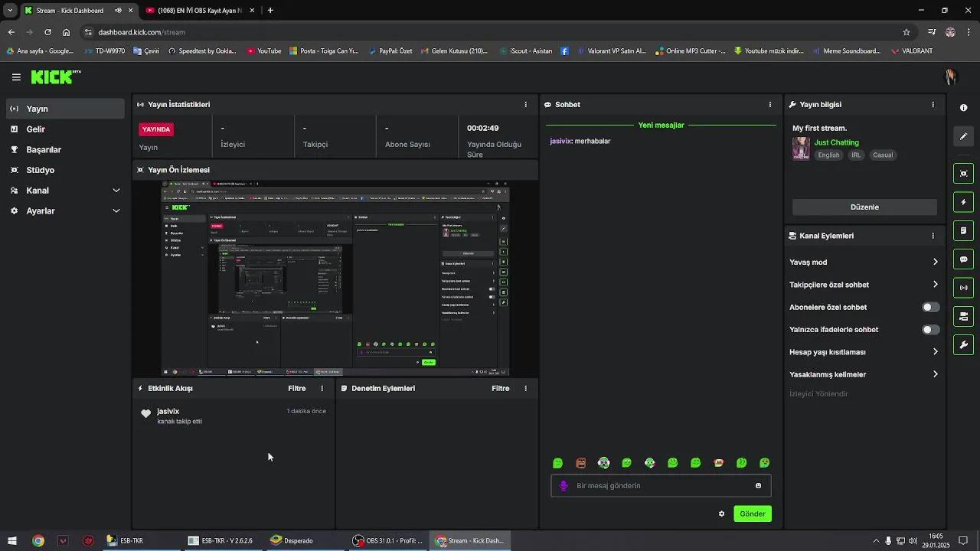
Task: Enable Yalnızca ifadelerle sohbet toggle
Action: coord(930,329)
